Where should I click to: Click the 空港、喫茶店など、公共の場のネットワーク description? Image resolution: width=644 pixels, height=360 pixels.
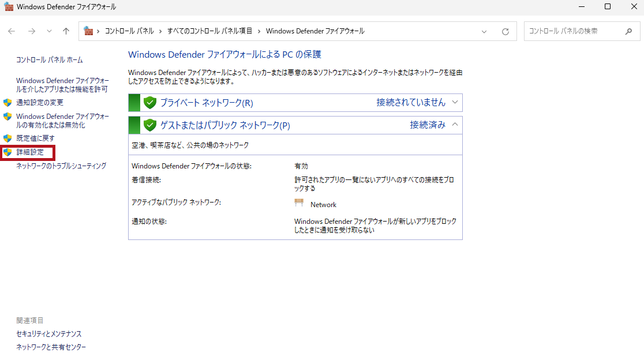tap(190, 145)
